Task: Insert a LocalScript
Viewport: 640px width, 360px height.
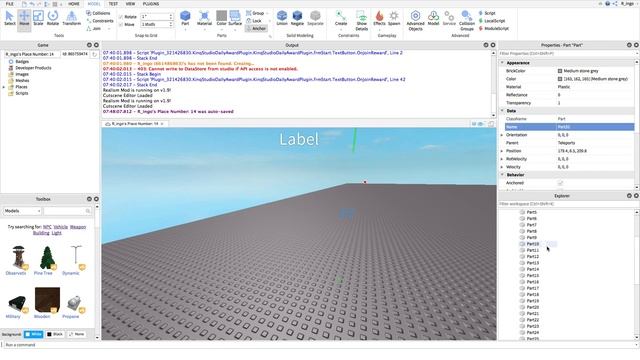Action: coord(492,21)
